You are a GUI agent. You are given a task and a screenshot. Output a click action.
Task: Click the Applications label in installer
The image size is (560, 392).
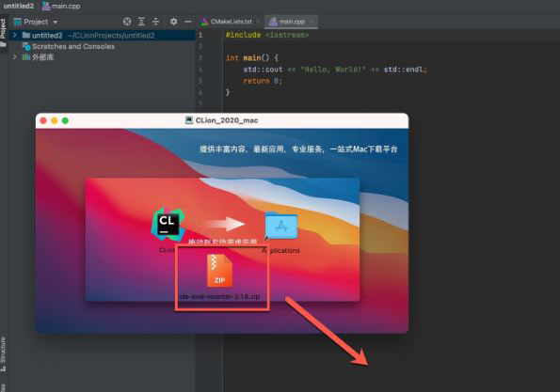[280, 250]
